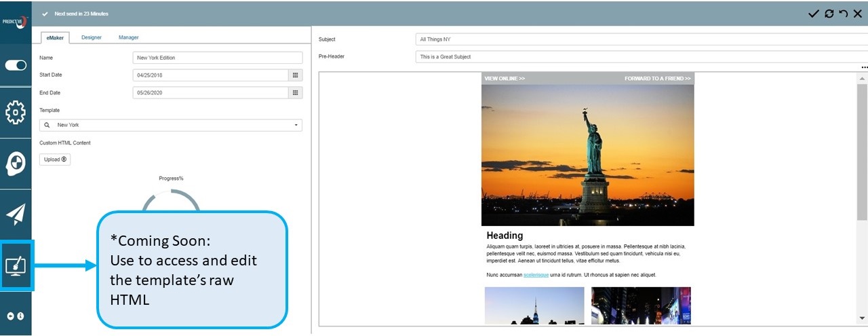868x336 pixels.
Task: Open the HTML editor monitor icon
Action: pos(16,266)
